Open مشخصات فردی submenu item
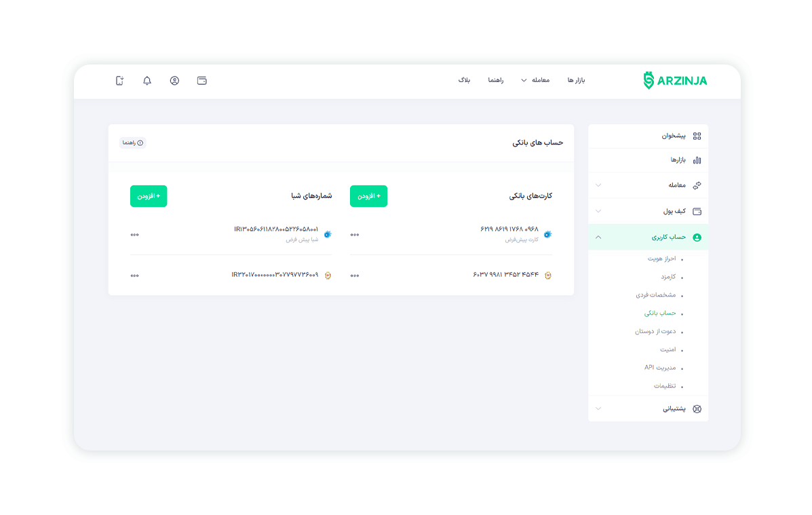 click(655, 294)
